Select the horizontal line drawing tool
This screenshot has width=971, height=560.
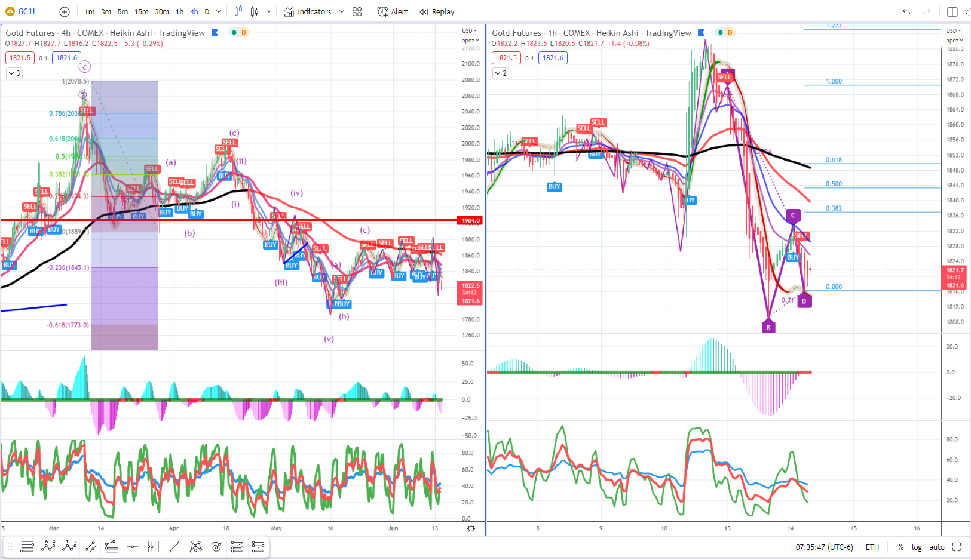(132, 546)
